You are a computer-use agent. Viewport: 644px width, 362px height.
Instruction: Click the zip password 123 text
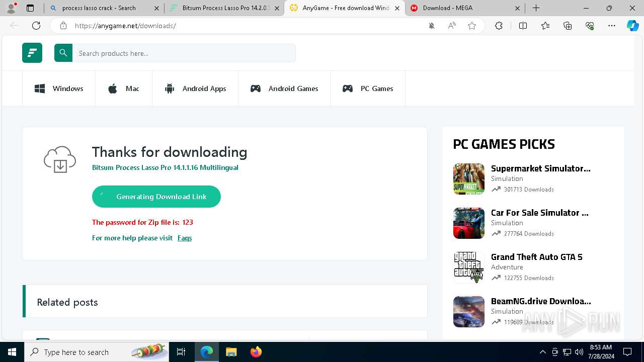142,222
